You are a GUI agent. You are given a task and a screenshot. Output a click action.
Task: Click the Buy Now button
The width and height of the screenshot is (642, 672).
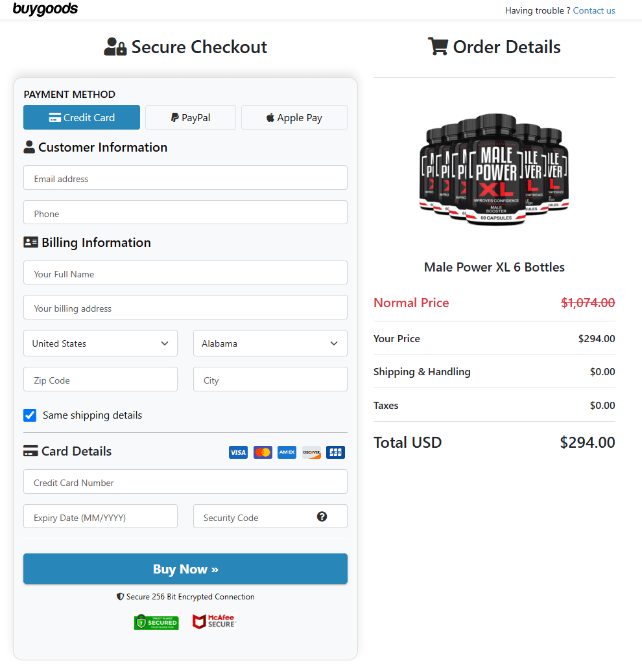(185, 568)
